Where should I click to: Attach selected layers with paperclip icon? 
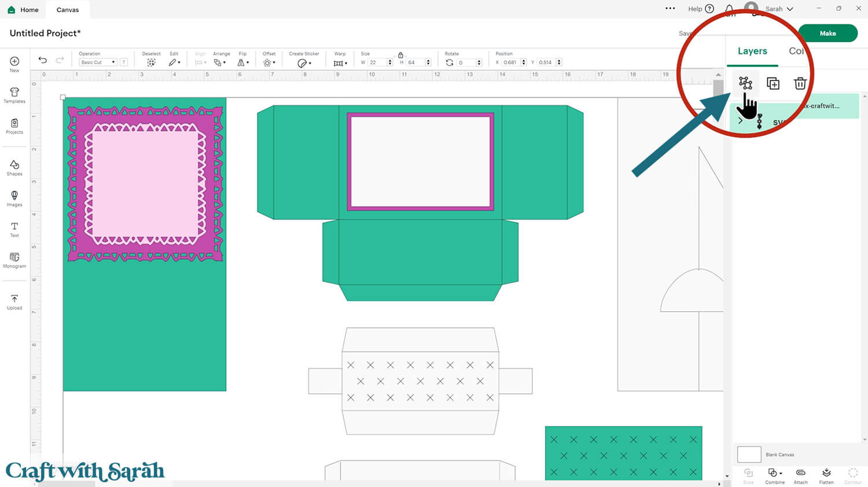point(800,475)
